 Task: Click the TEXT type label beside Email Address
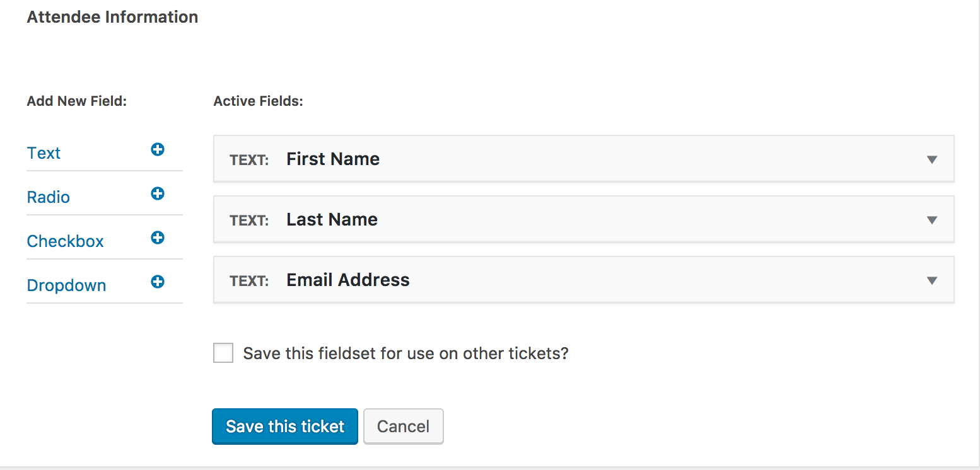(249, 281)
